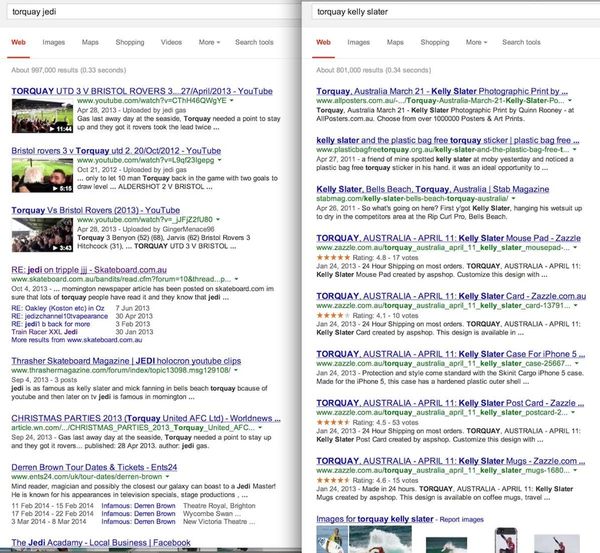Expand URL arrow for youtube L9qf23lgepg result
This screenshot has height=553, width=600.
pyautogui.click(x=220, y=160)
